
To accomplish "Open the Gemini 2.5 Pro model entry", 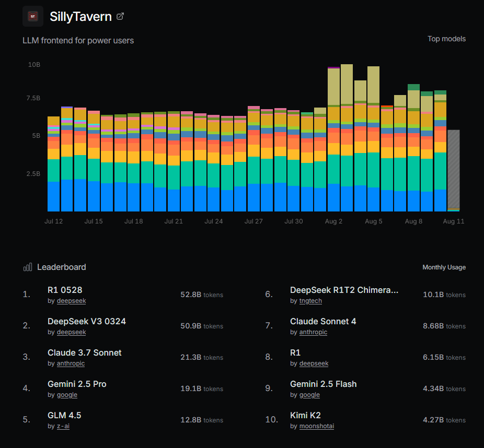I will 77,384.
